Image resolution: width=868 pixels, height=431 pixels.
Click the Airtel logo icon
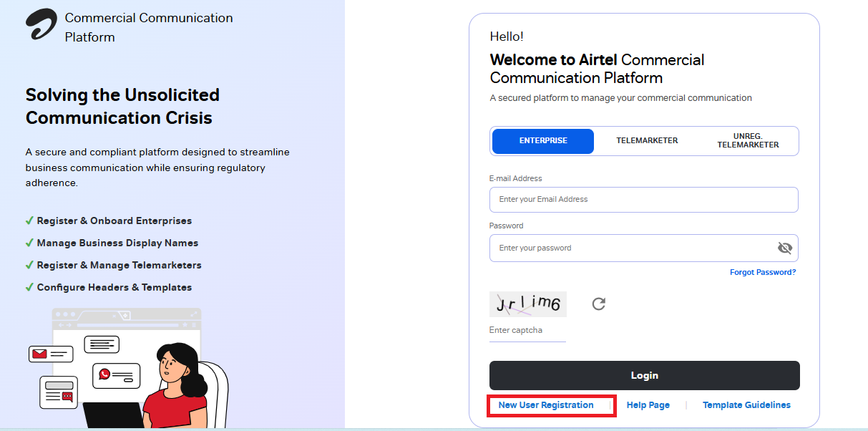tap(39, 25)
